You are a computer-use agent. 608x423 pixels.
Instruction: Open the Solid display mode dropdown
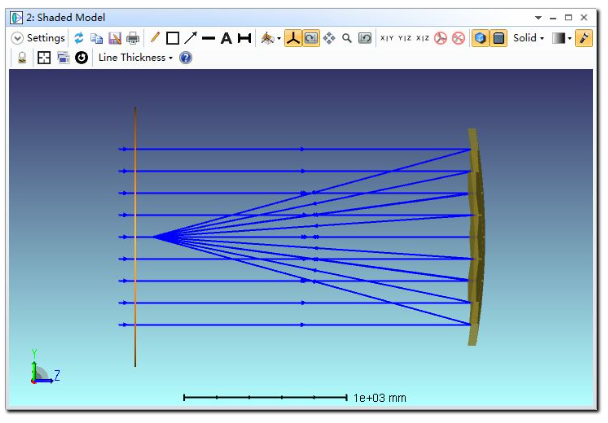click(x=528, y=38)
